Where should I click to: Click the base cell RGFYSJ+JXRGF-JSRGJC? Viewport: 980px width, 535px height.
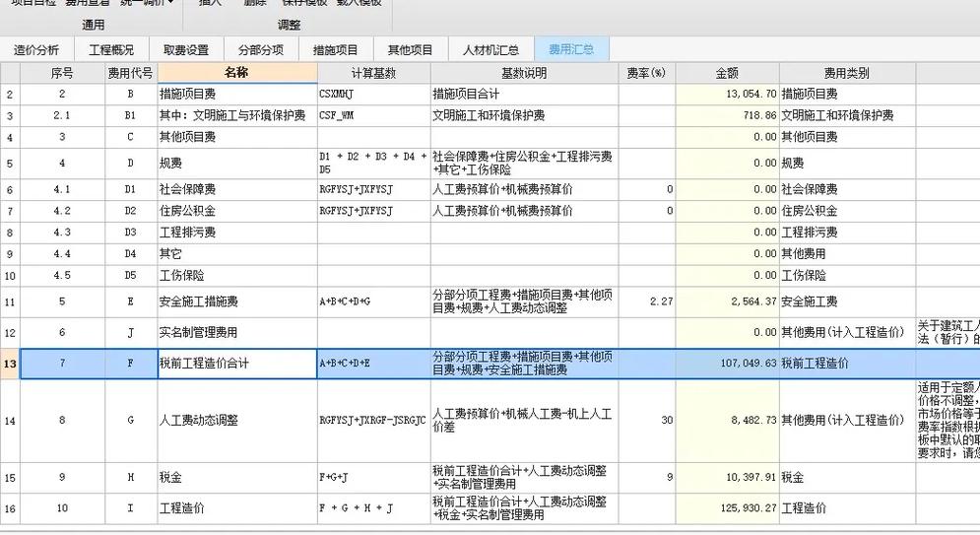(373, 421)
